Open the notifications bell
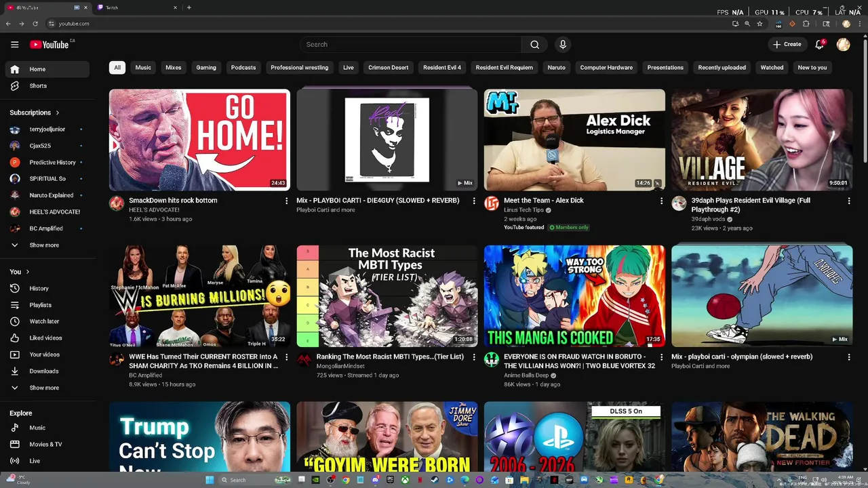The image size is (868, 488). point(819,45)
